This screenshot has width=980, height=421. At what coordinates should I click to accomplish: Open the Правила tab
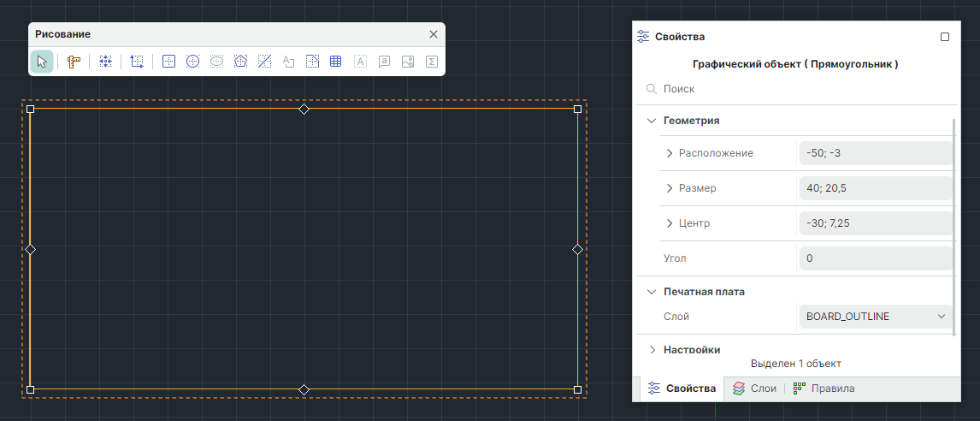point(824,388)
